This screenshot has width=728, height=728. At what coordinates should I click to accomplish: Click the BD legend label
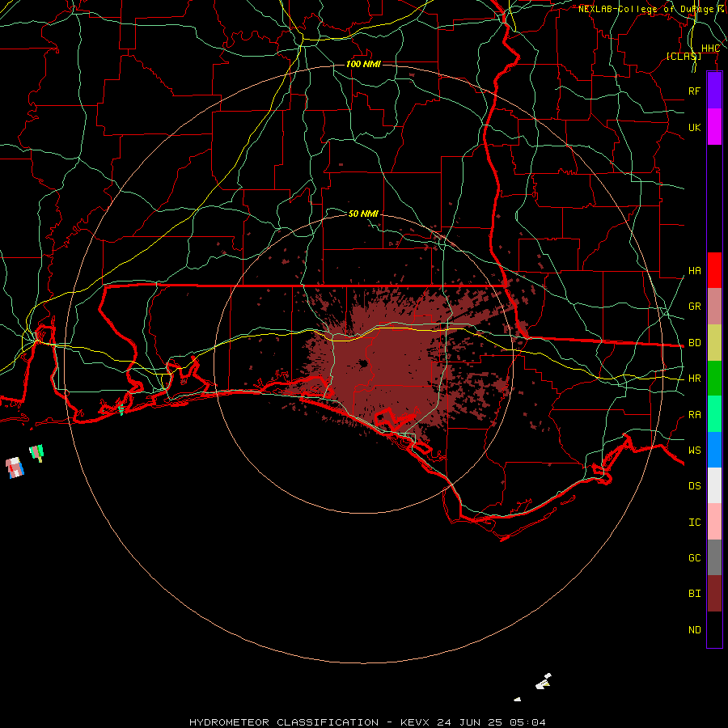(694, 343)
